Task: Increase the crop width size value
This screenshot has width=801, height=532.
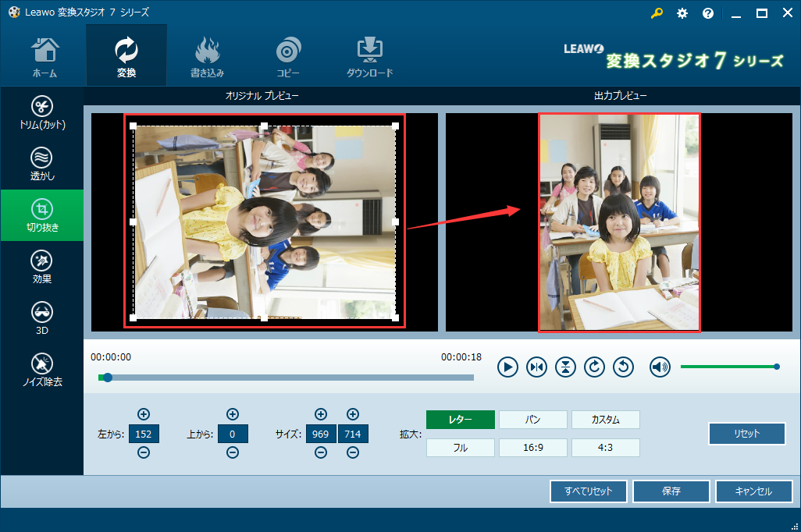Action: 321,414
